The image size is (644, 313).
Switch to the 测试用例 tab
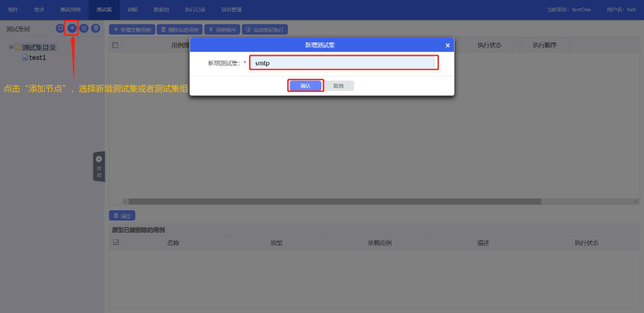pos(70,10)
